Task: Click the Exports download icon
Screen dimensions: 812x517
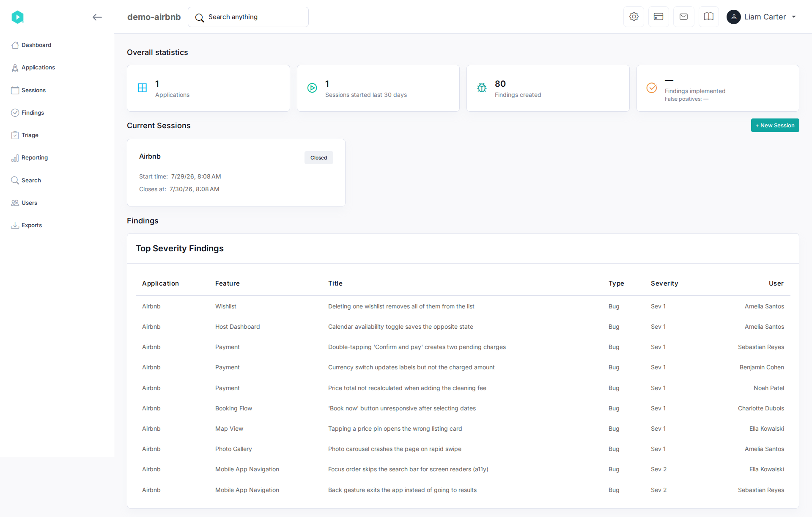Action: point(15,225)
